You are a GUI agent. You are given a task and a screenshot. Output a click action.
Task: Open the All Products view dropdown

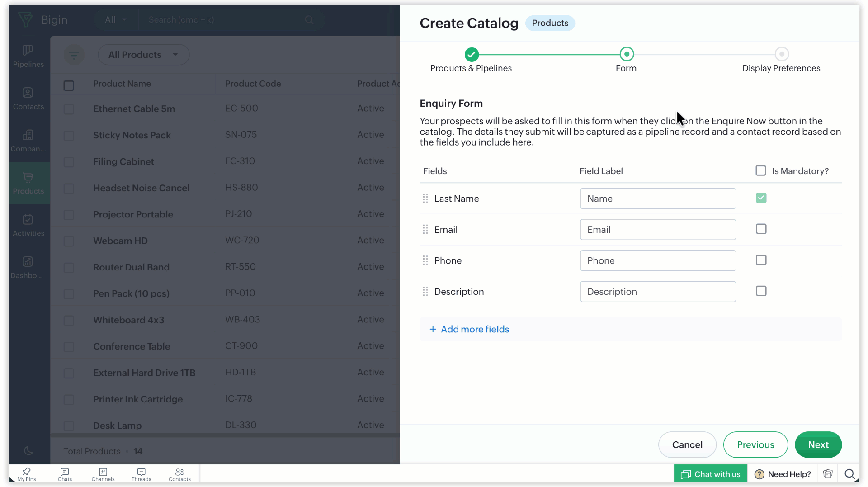(x=143, y=55)
